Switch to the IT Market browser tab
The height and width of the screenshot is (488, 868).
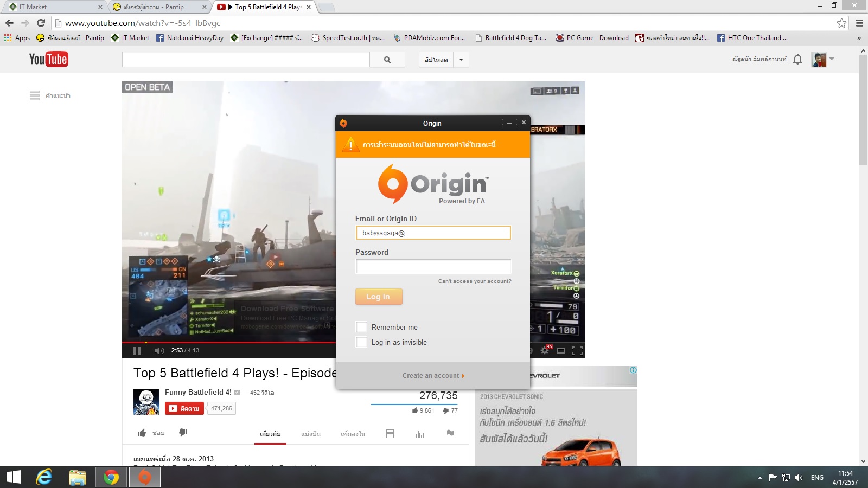(x=56, y=7)
